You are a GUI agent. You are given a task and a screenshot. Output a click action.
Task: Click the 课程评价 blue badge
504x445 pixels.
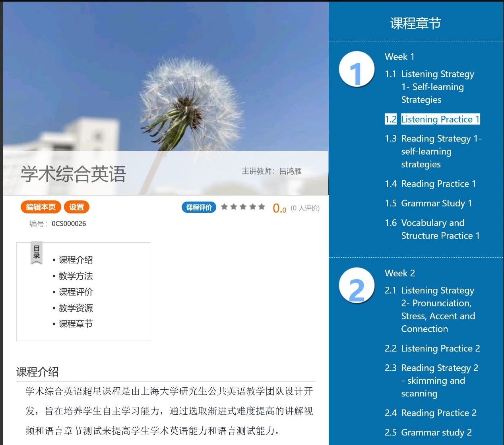[x=199, y=207]
